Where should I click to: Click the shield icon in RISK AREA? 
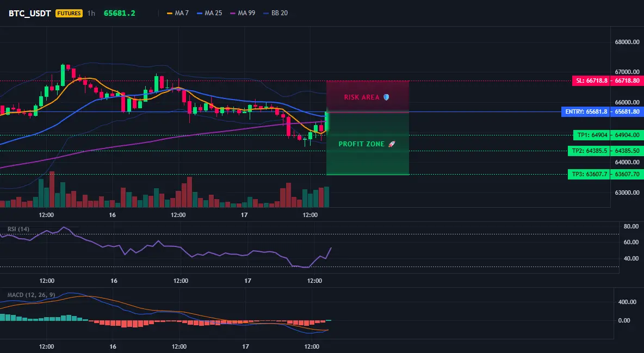(386, 97)
